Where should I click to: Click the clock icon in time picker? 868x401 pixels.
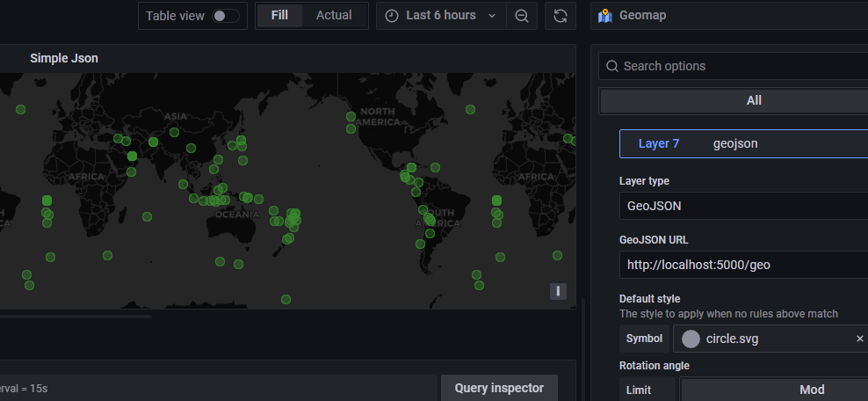tap(392, 16)
